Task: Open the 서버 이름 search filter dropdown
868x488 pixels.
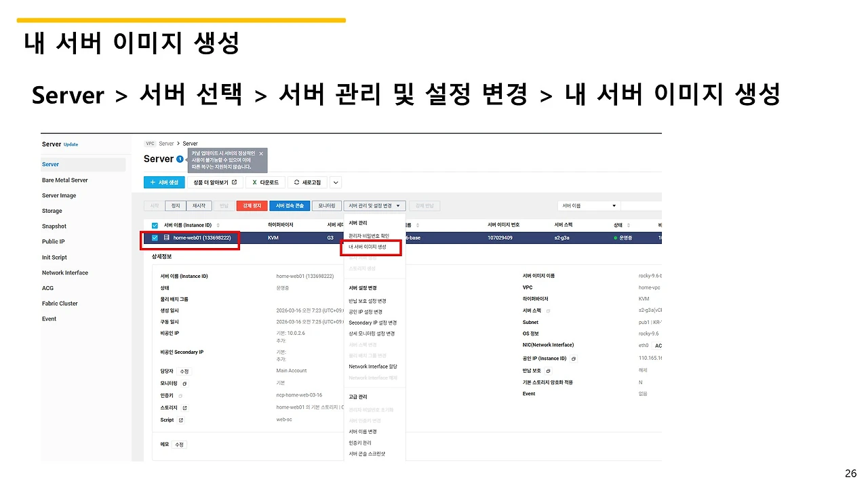Action: click(588, 205)
